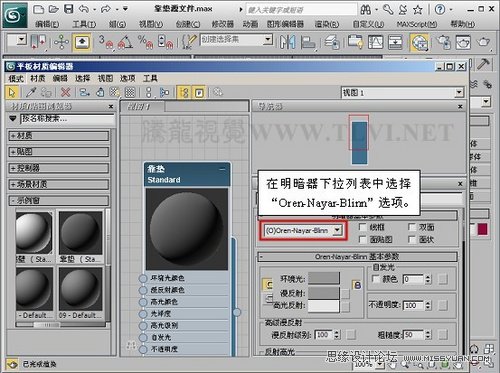Open the 高光反射 color swatch
500x373 pixels.
pyautogui.click(x=324, y=306)
